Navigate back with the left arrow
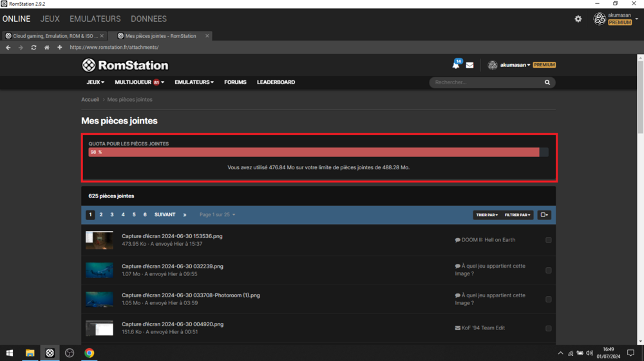The width and height of the screenshot is (644, 361). click(8, 48)
